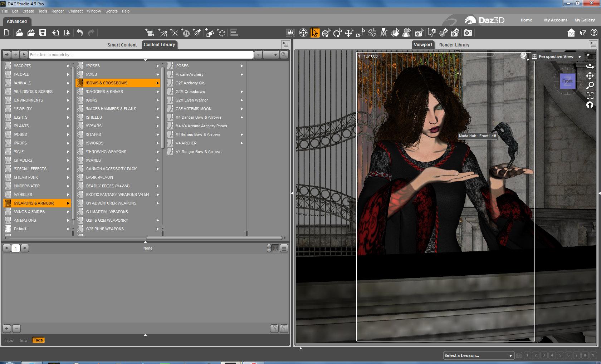Toggle grid icon view for content

[x=275, y=248]
